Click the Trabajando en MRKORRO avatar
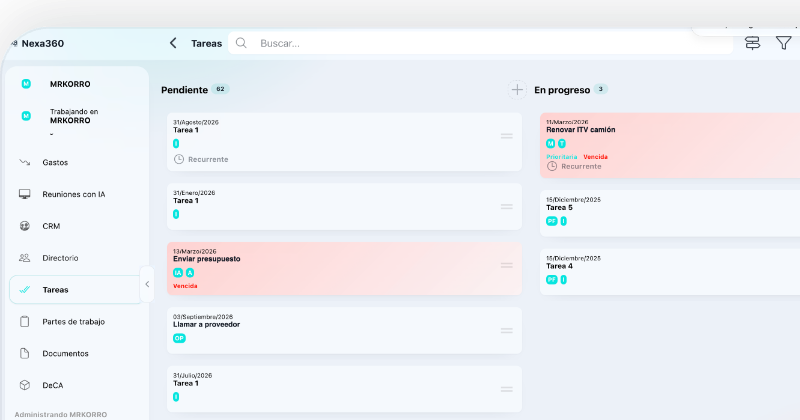This screenshot has height=420, width=800. pyautogui.click(x=26, y=116)
